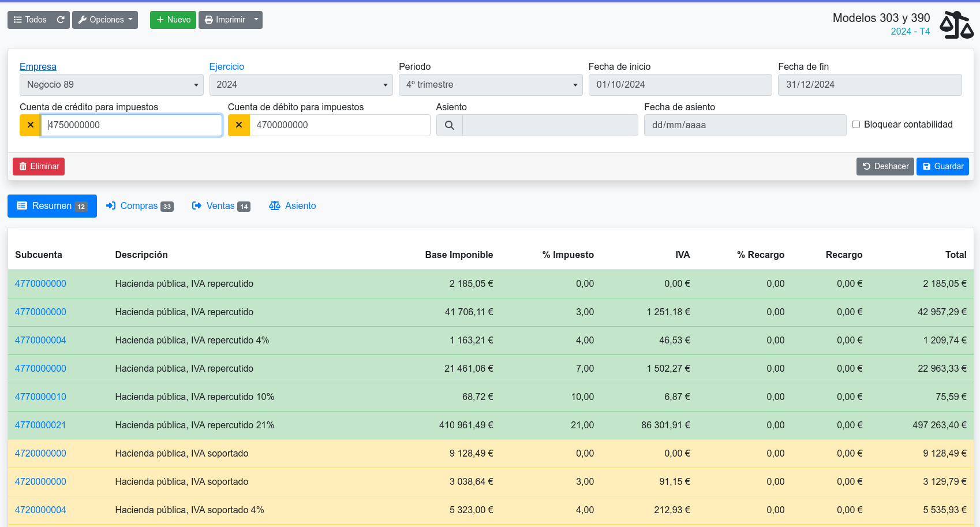
Task: Open the Empresa dropdown showing Negocio 89
Action: coord(111,85)
